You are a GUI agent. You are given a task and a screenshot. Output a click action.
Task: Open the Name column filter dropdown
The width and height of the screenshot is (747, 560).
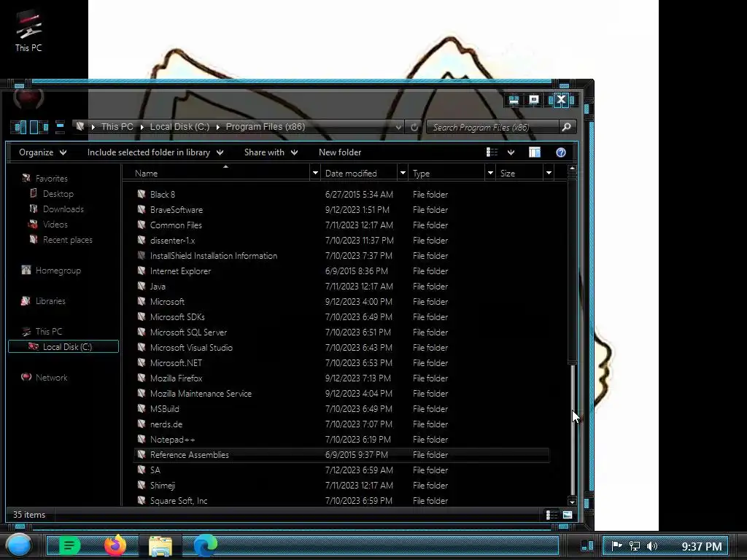point(315,173)
